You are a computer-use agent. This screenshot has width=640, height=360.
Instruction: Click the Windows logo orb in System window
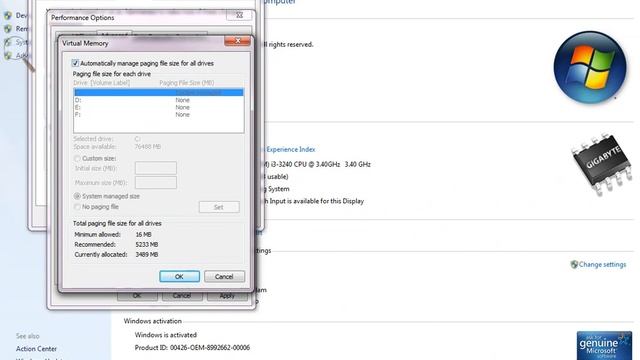click(589, 67)
